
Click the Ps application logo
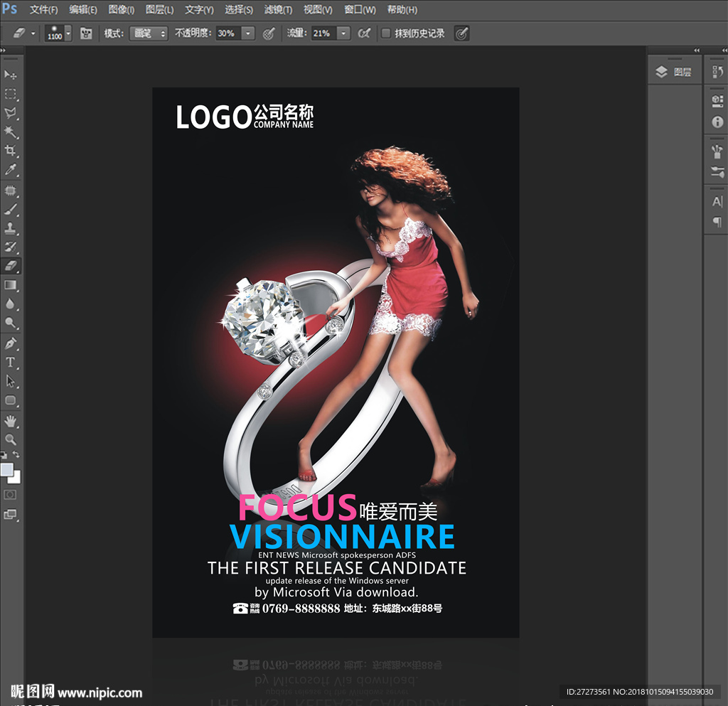click(x=9, y=9)
